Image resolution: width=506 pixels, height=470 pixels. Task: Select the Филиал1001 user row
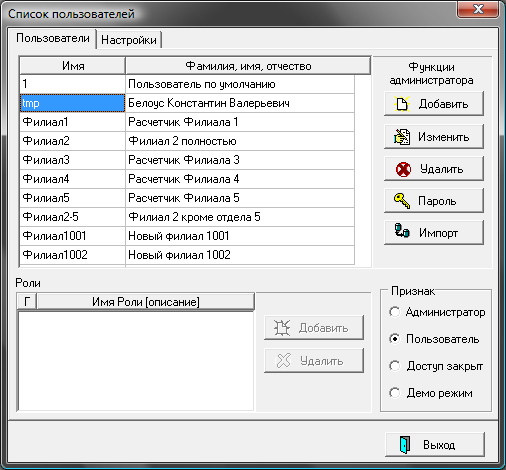[187, 236]
